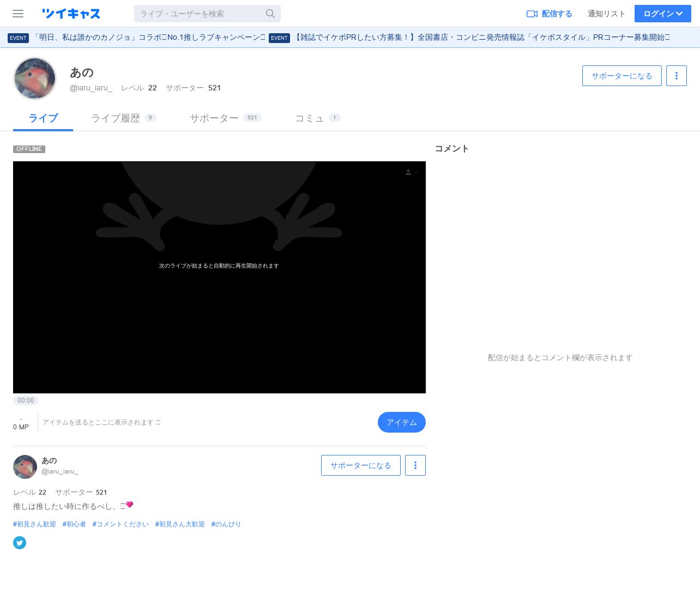
Task: Open the hamburger menu icon
Action: click(18, 14)
